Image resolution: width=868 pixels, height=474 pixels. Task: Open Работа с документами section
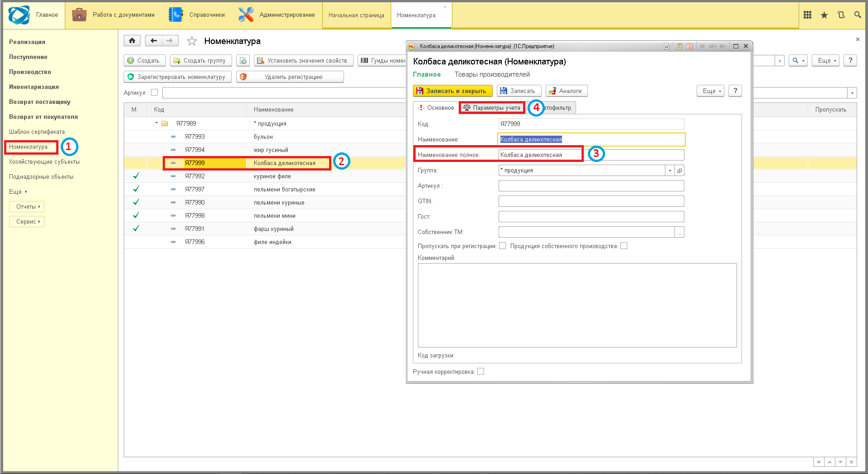(x=113, y=15)
